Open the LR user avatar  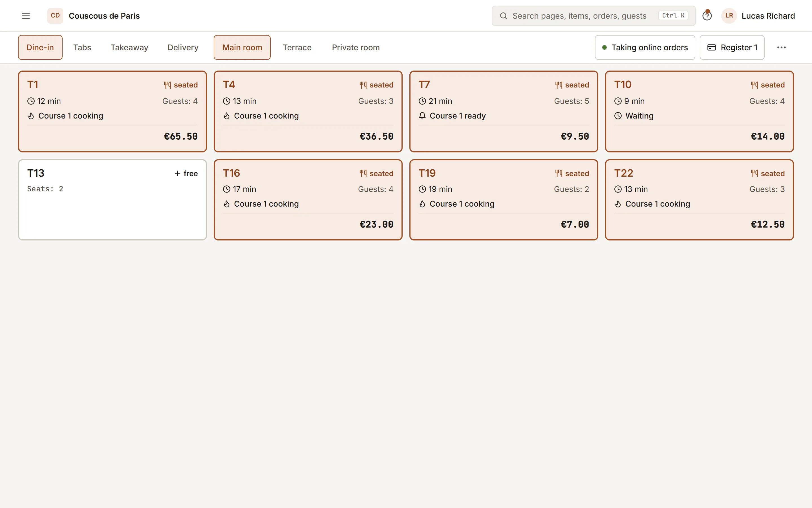point(729,16)
